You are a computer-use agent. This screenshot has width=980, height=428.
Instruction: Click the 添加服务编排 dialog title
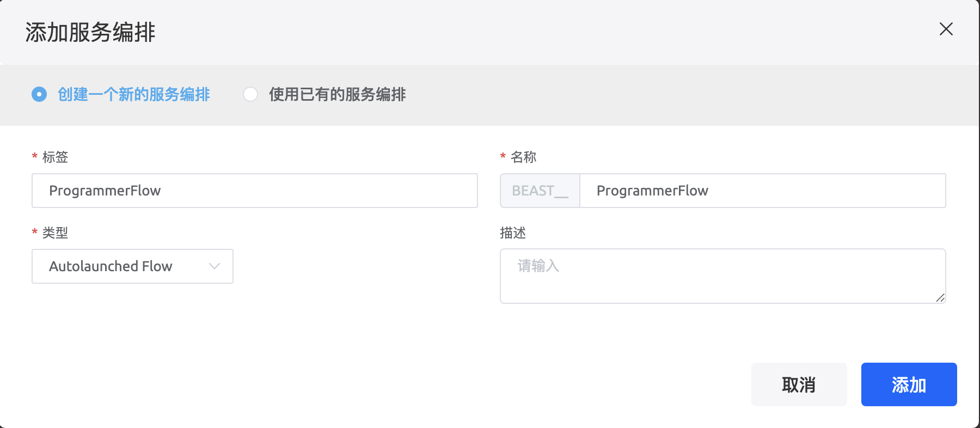pyautogui.click(x=90, y=32)
